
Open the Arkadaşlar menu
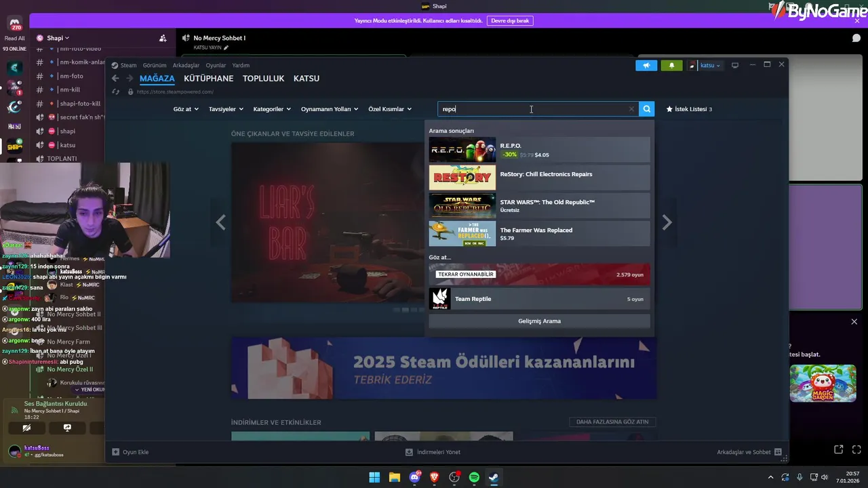point(186,65)
